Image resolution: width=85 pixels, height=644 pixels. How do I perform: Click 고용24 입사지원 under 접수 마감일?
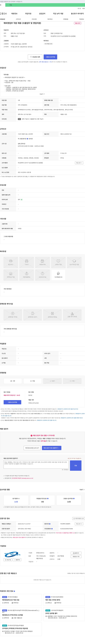(12, 402)
